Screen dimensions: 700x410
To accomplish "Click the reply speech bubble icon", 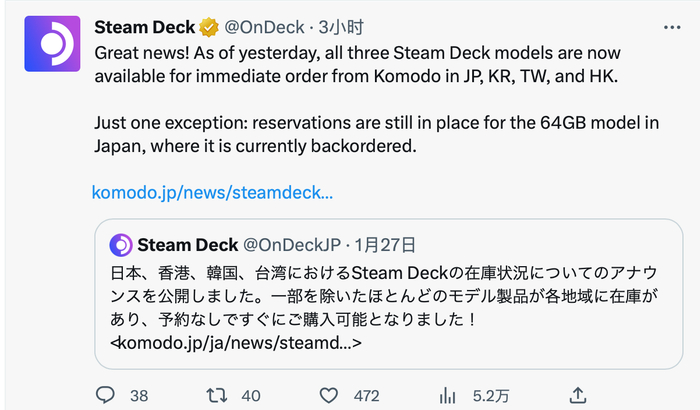I will pyautogui.click(x=105, y=395).
